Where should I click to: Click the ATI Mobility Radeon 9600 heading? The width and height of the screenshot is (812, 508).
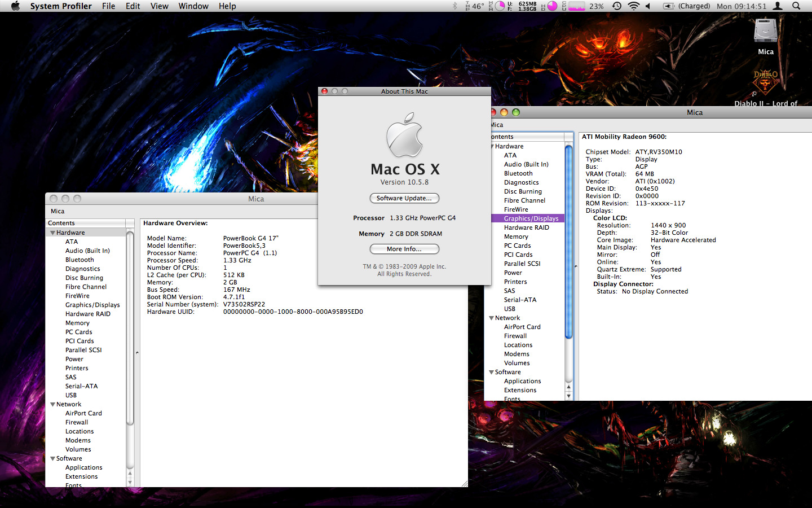click(x=624, y=137)
